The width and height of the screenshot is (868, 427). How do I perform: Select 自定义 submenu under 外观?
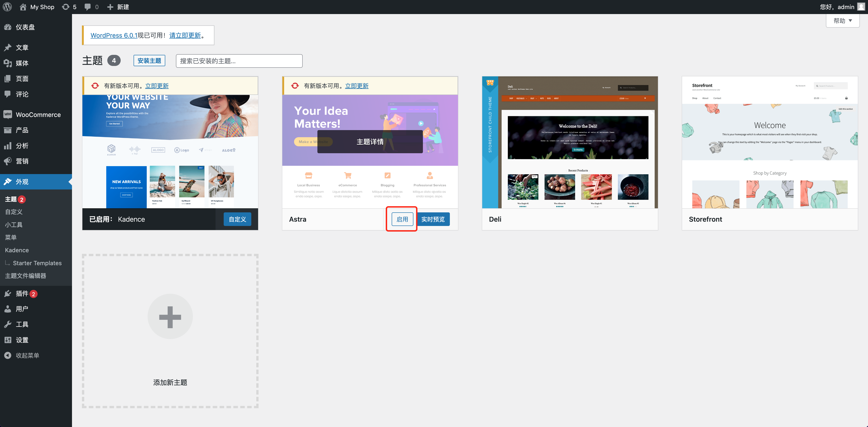[x=14, y=212]
